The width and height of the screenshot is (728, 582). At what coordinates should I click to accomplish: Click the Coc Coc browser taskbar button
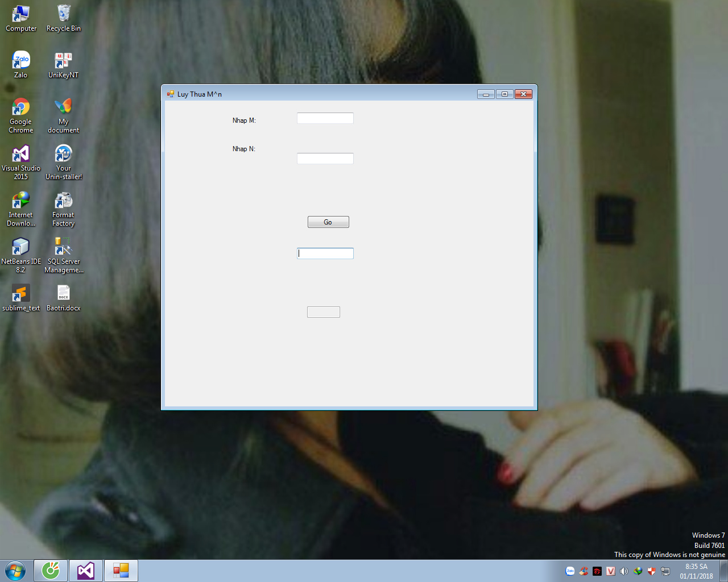(x=51, y=571)
